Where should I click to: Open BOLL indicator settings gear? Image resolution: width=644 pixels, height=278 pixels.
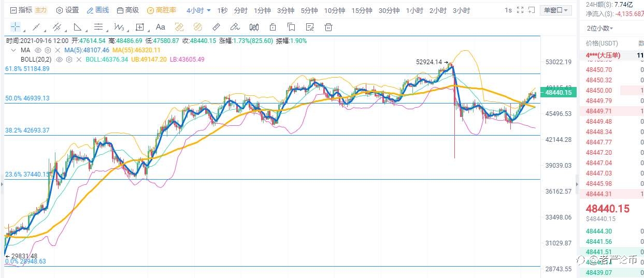69,60
